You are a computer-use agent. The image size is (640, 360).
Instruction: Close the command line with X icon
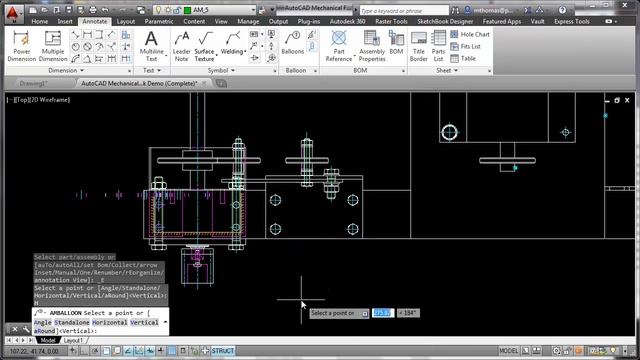click(x=15, y=329)
